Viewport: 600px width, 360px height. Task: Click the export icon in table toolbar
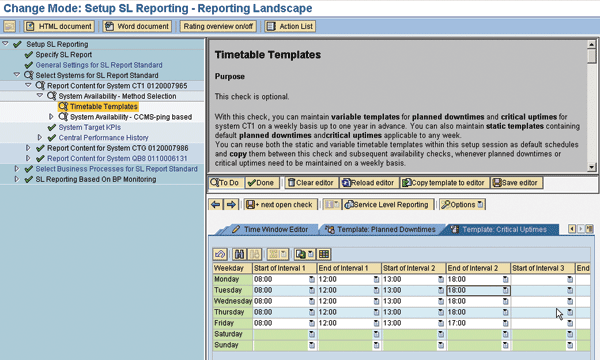point(301,254)
